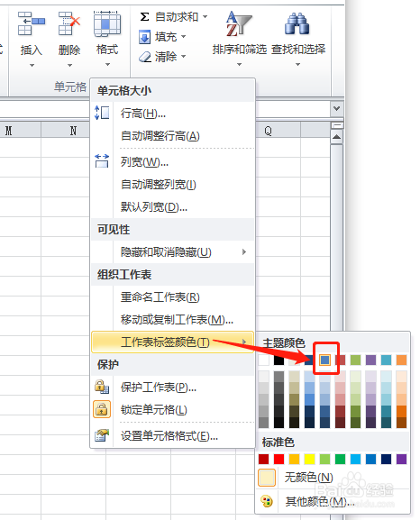Select column Q header

278,130
